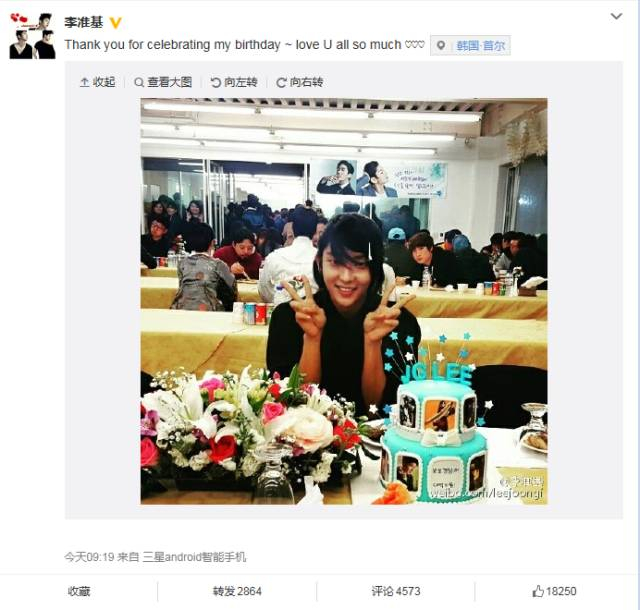Image resolution: width=640 pixels, height=610 pixels.
Task: Collapse the image with 收起
Action: [98, 82]
